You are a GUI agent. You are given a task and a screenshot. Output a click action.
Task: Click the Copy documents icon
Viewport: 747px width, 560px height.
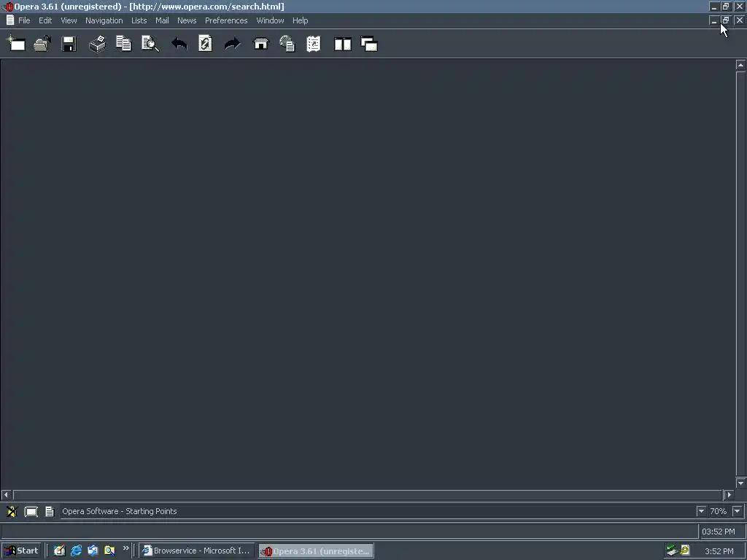click(x=124, y=43)
